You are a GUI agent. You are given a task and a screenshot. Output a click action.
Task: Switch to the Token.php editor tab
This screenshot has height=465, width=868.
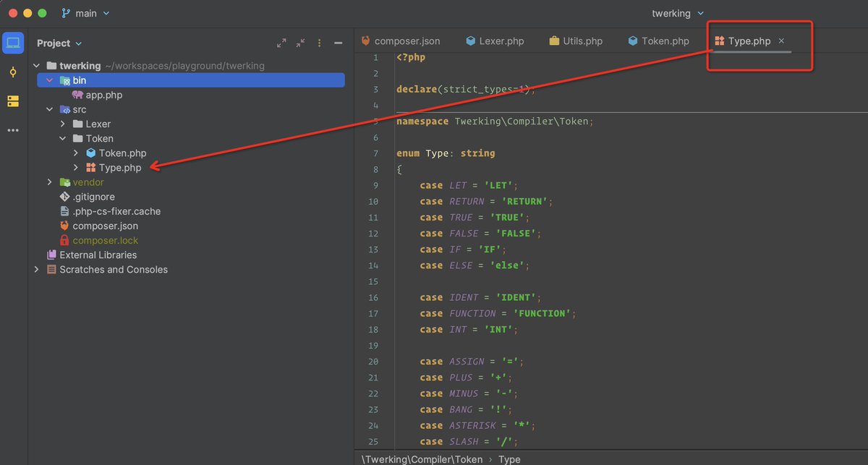click(659, 41)
